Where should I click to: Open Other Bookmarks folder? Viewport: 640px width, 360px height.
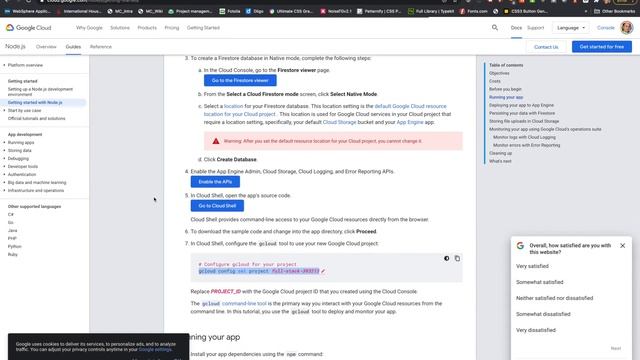point(614,11)
